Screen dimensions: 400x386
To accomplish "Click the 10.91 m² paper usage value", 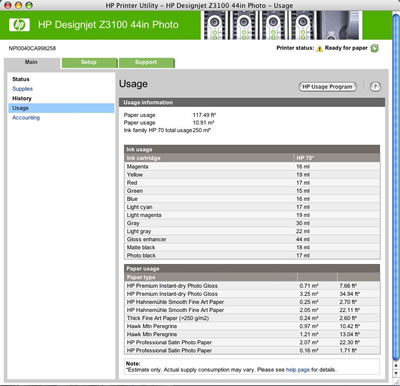I will tap(203, 123).
